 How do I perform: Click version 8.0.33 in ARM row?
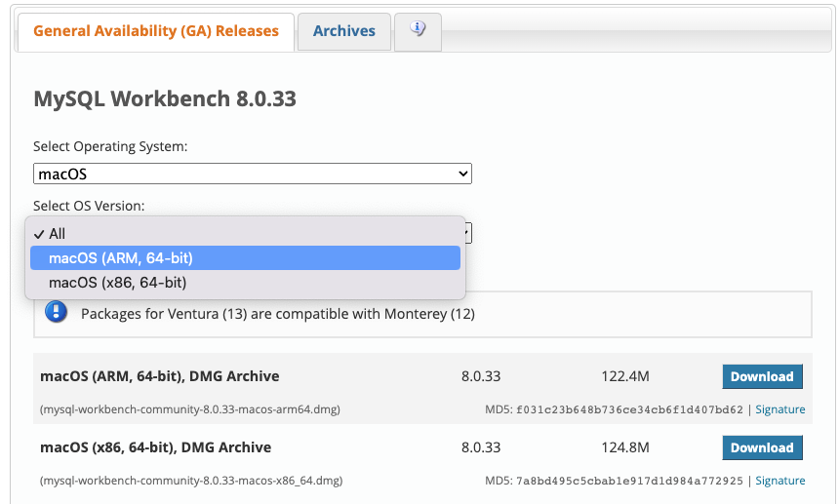click(481, 376)
